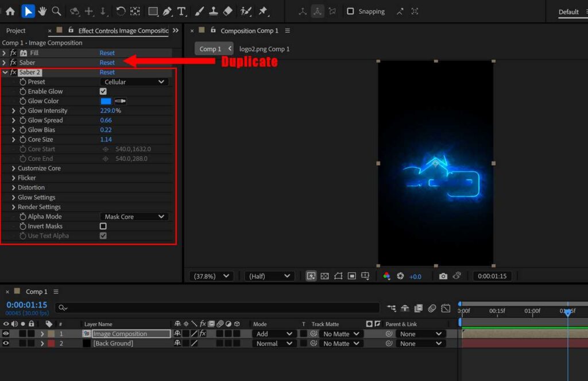The height and width of the screenshot is (381, 588).
Task: Reset the Saber effect
Action: [107, 62]
